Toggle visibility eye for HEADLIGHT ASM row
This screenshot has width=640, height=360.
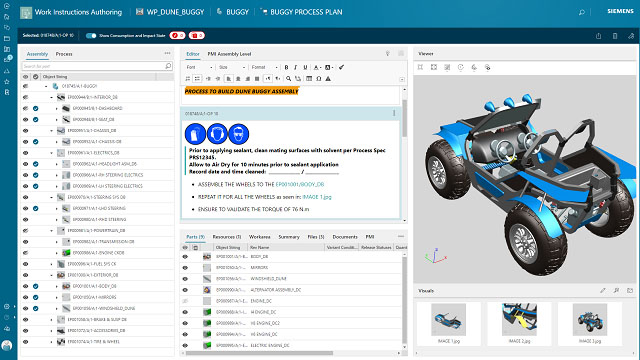pos(25,164)
